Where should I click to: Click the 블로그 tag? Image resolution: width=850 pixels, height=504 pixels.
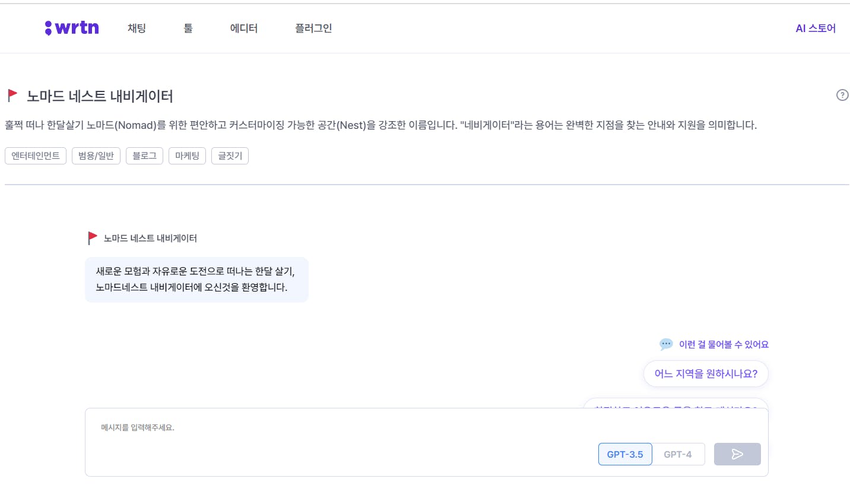[x=144, y=156]
